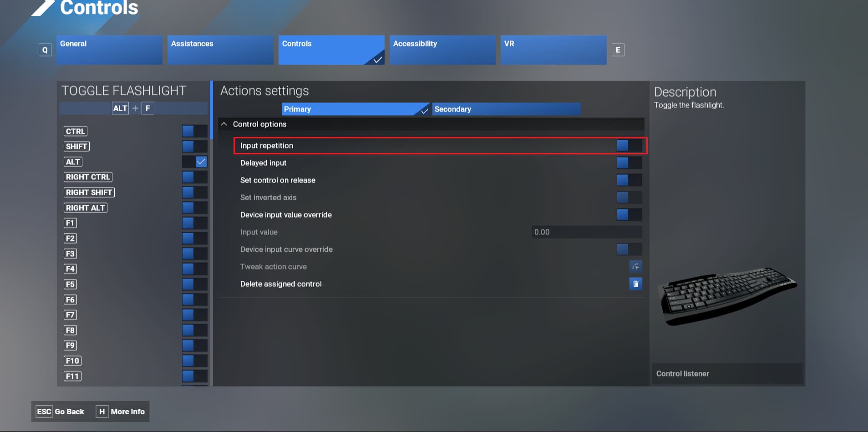Open the Accessibility tab
868x432 pixels.
point(442,50)
